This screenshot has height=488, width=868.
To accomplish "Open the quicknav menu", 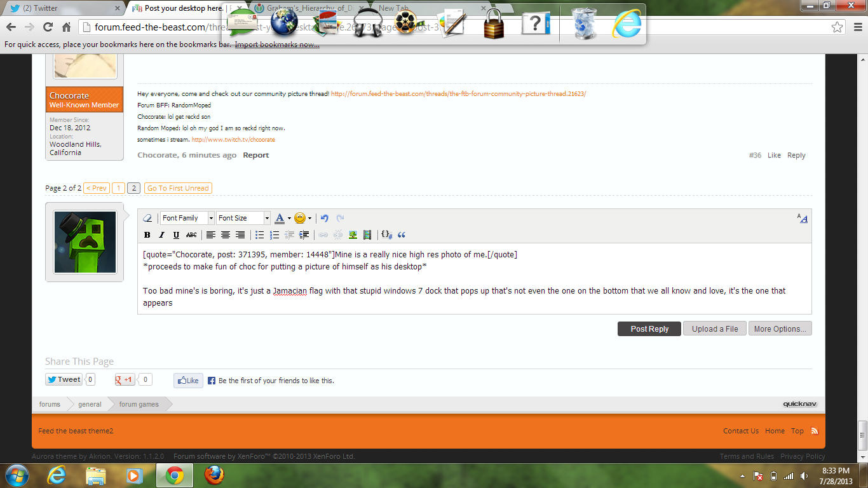I will tap(800, 404).
